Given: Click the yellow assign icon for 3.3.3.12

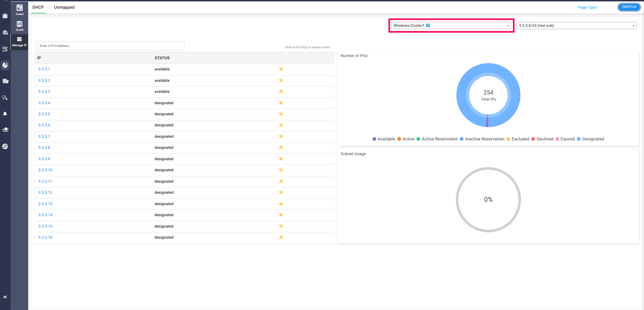Looking at the screenshot, I should coord(281,192).
